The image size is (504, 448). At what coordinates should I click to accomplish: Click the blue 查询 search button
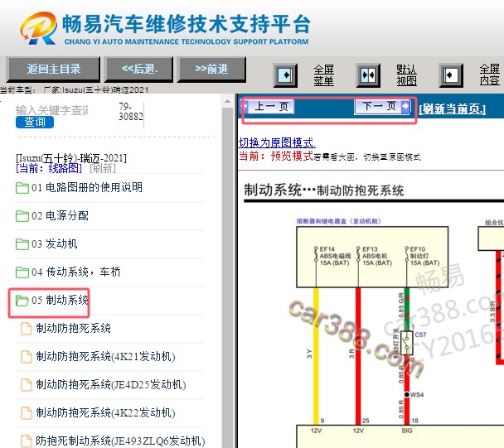click(x=35, y=122)
